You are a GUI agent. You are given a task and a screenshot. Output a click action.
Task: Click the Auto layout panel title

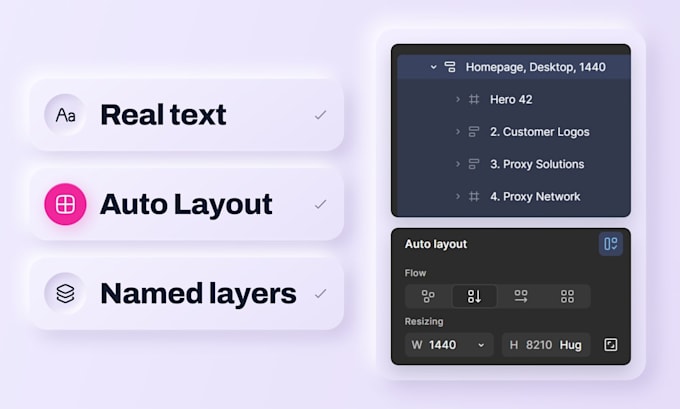pos(436,244)
